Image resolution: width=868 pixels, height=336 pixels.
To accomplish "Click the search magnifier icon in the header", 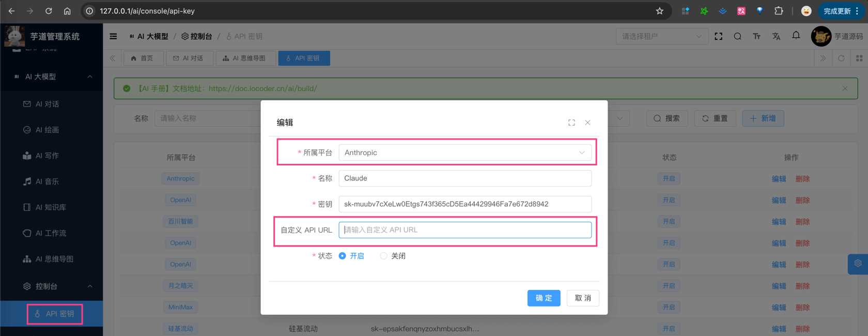I will (x=737, y=36).
